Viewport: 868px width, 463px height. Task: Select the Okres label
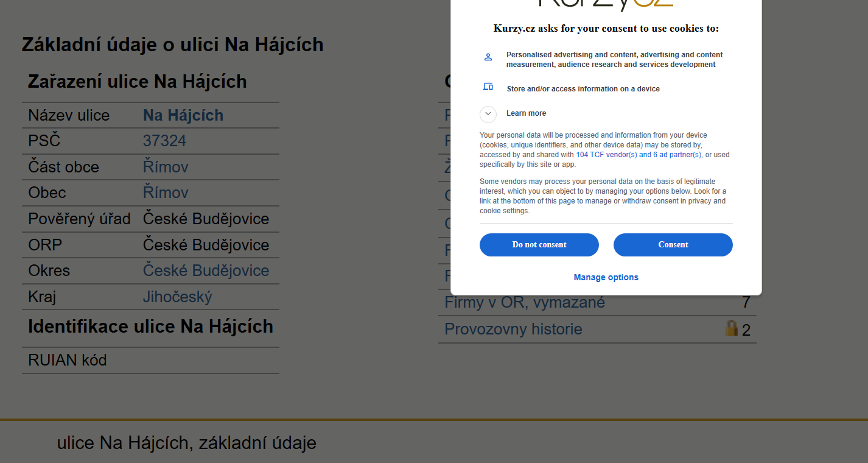click(x=49, y=270)
